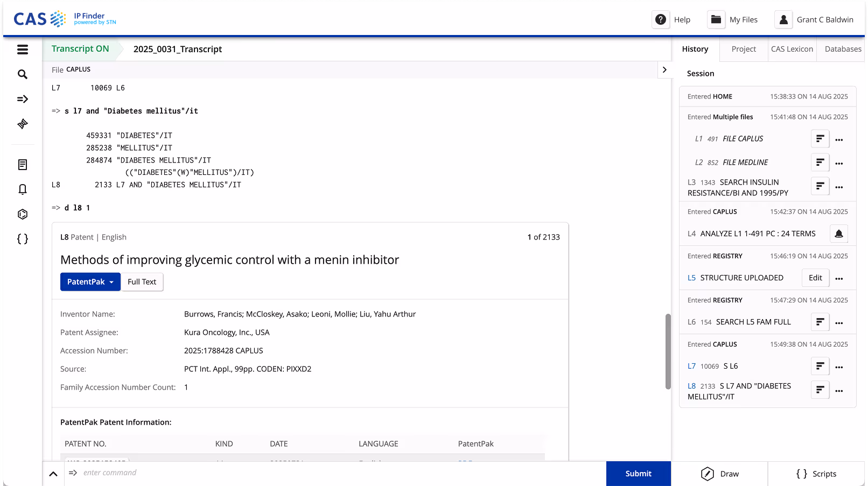
Task: Click the transcript vertical scrollbar thumb
Action: coord(668,351)
